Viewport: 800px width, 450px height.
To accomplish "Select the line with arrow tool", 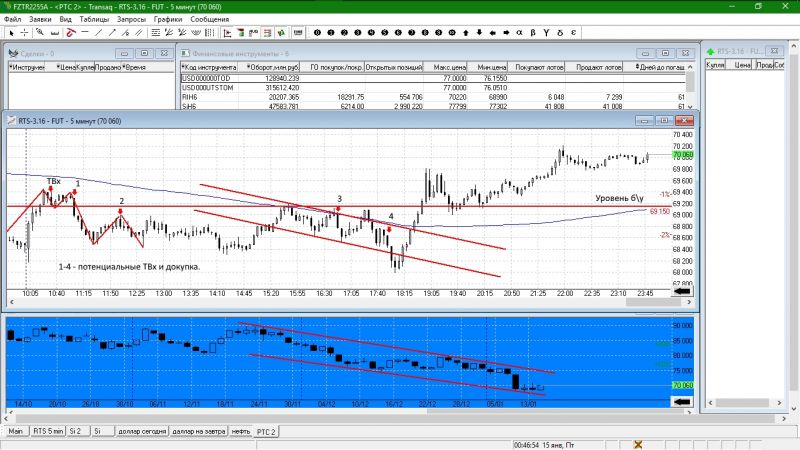I will click(x=112, y=33).
